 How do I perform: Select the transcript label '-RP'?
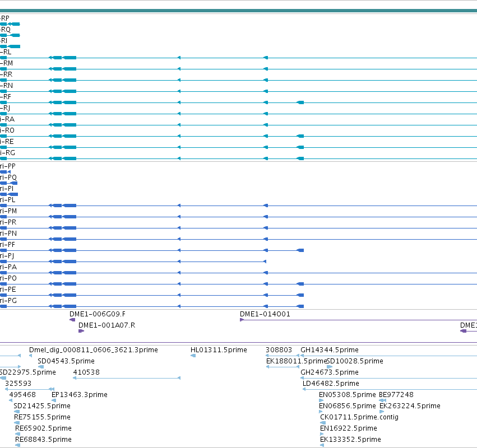[4, 18]
